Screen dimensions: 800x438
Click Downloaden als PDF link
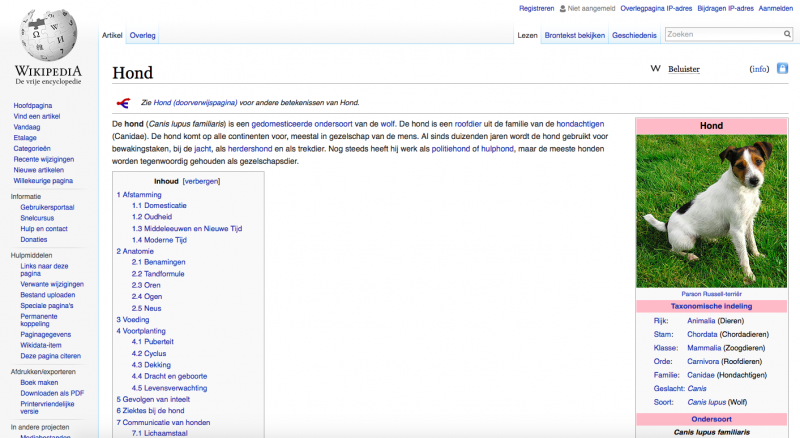tap(52, 394)
